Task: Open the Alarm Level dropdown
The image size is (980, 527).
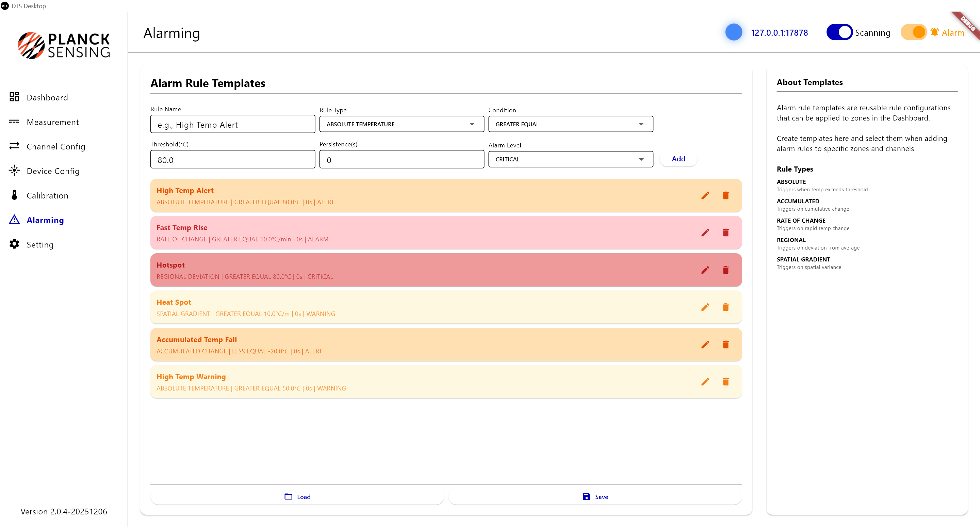Action: click(x=570, y=159)
